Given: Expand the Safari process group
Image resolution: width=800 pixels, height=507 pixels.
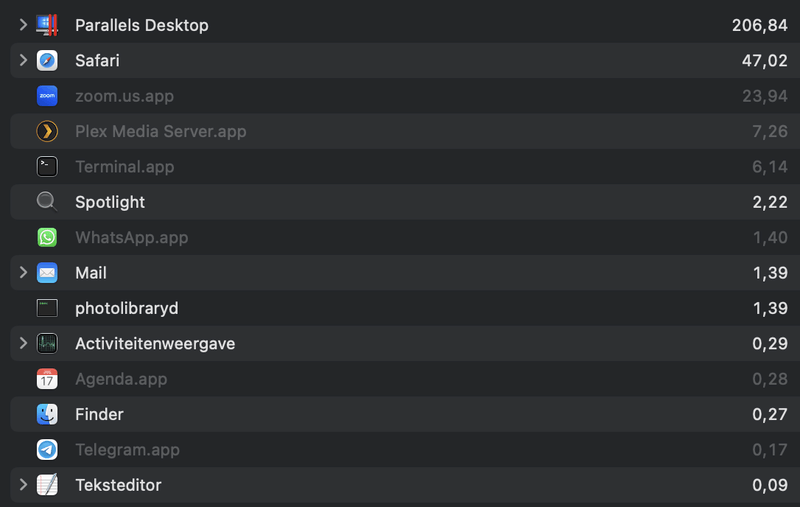Looking at the screenshot, I should [23, 61].
